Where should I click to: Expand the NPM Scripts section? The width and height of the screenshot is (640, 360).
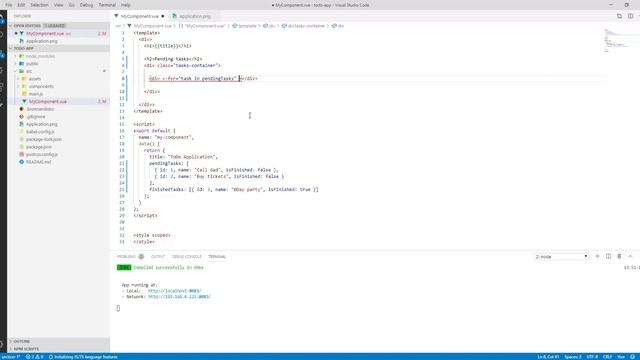26,349
